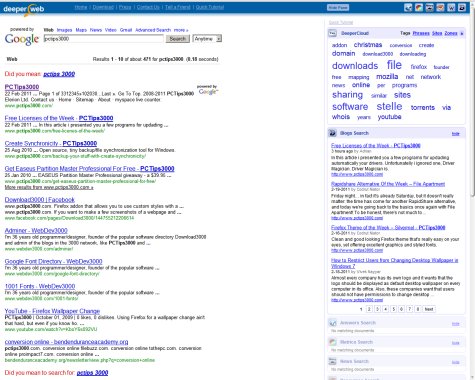The image size is (475, 380).
Task: Open the Create Synchronicity - PCTips3000 result
Action: tap(51, 143)
